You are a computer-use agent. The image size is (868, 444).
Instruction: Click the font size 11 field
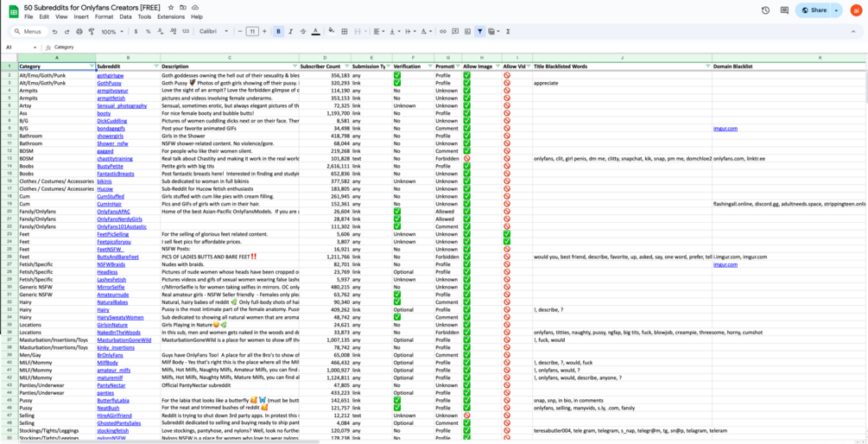(252, 32)
